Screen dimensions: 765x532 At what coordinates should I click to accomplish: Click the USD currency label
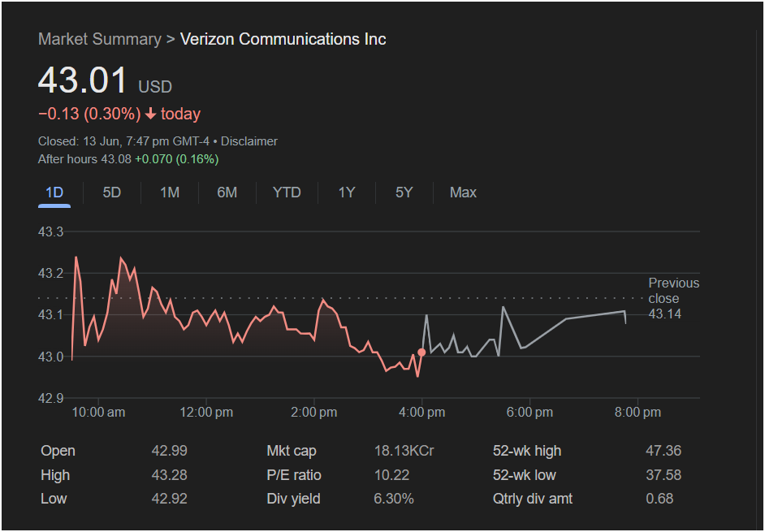[x=155, y=87]
